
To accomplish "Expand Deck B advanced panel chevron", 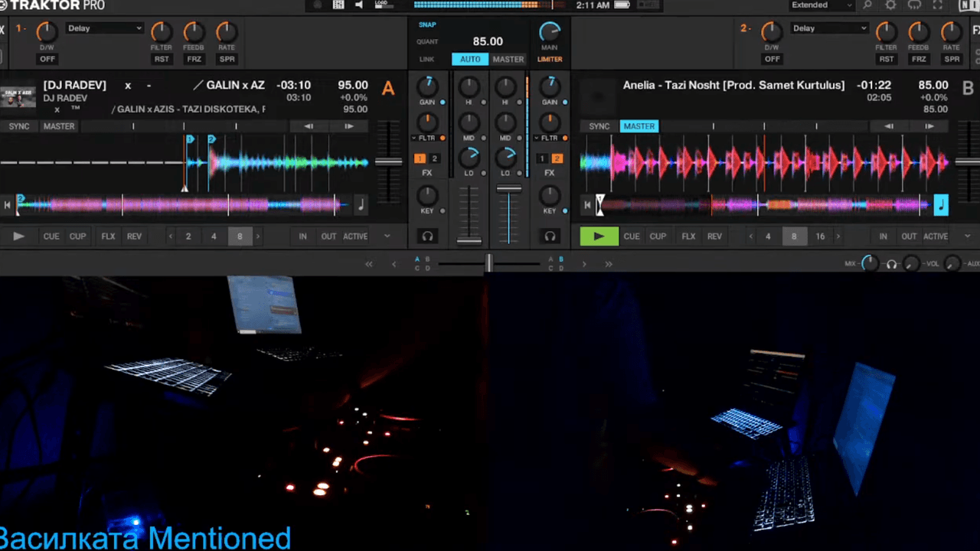I will (968, 236).
